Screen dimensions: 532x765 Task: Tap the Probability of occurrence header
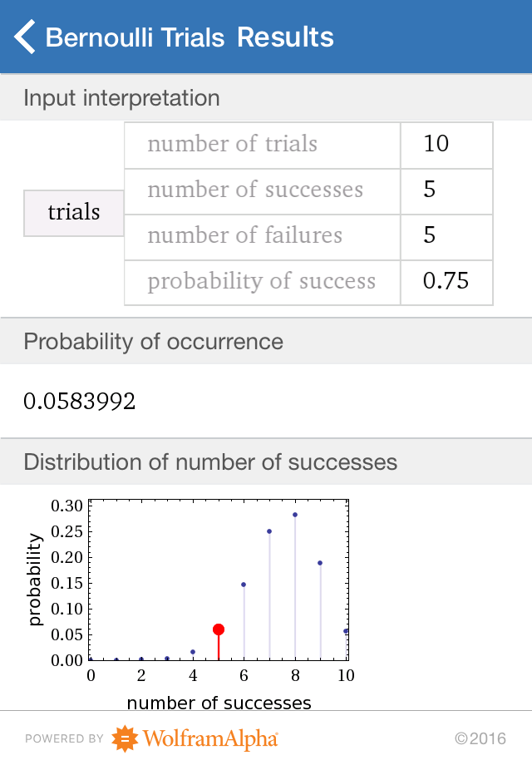154,341
